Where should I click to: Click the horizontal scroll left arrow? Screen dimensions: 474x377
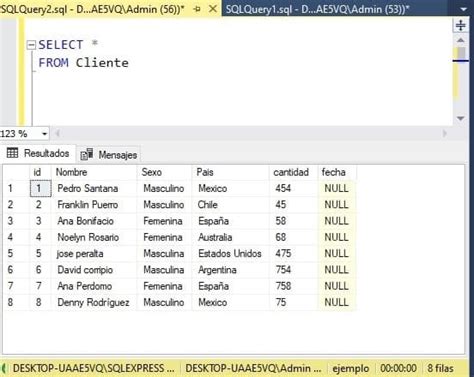(x=57, y=134)
